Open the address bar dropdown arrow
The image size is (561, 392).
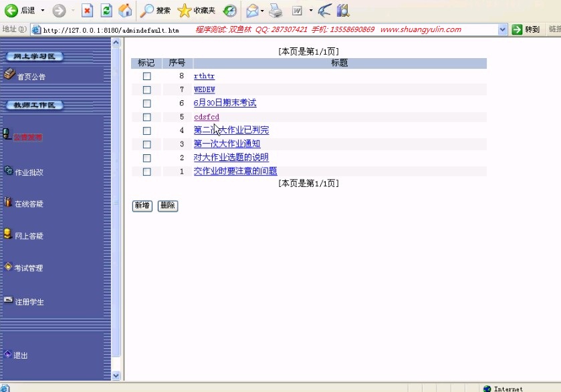(x=502, y=29)
